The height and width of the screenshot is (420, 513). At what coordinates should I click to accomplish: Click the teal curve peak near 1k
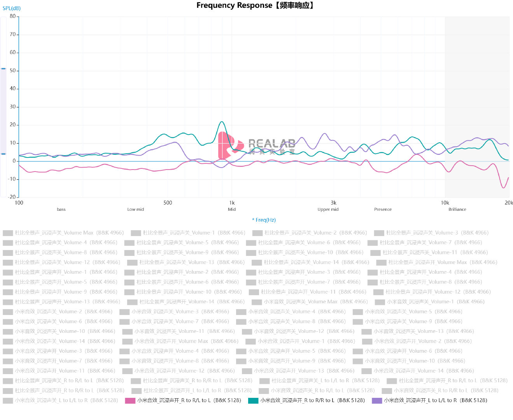tap(222, 122)
